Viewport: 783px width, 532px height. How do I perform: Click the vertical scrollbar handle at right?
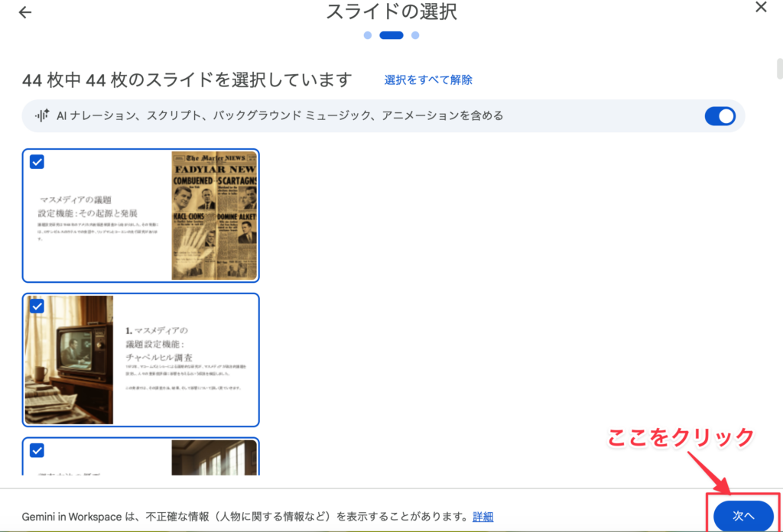coord(779,69)
